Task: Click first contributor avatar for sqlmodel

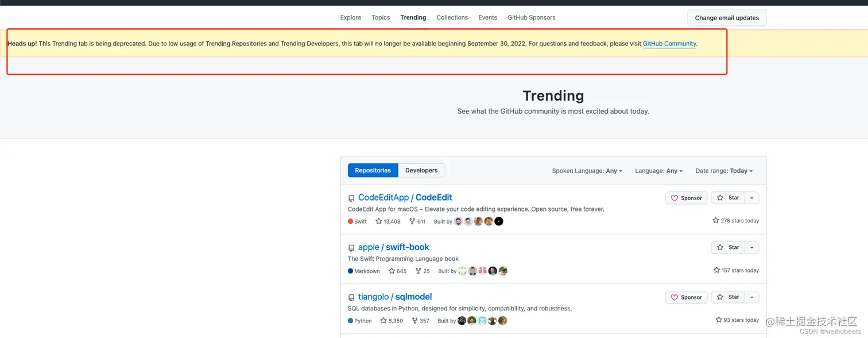Action: 462,321
